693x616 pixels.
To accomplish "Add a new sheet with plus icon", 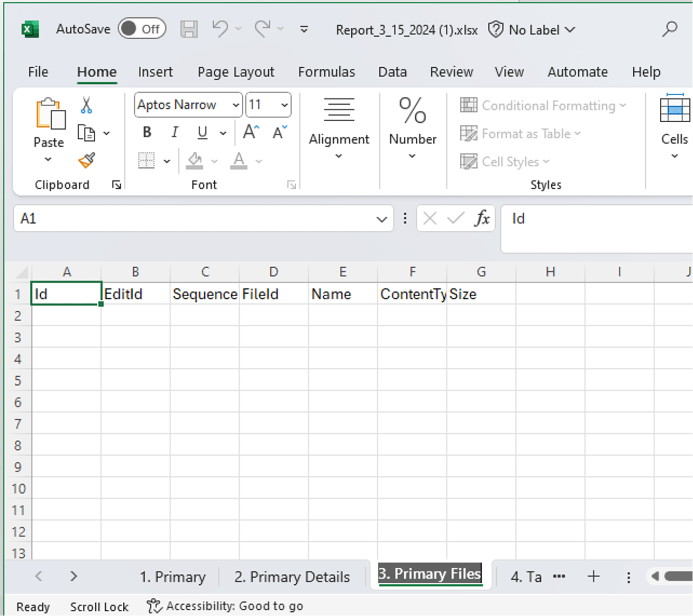I will pos(593,577).
